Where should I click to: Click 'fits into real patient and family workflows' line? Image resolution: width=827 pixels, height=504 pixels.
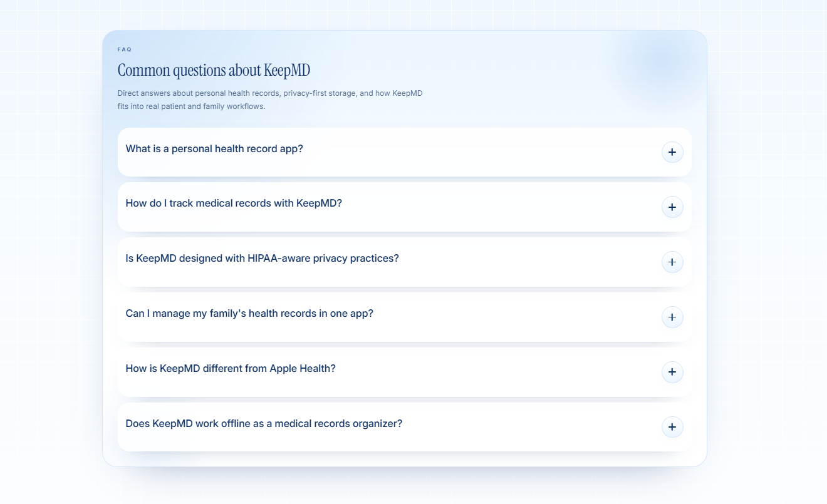click(191, 106)
